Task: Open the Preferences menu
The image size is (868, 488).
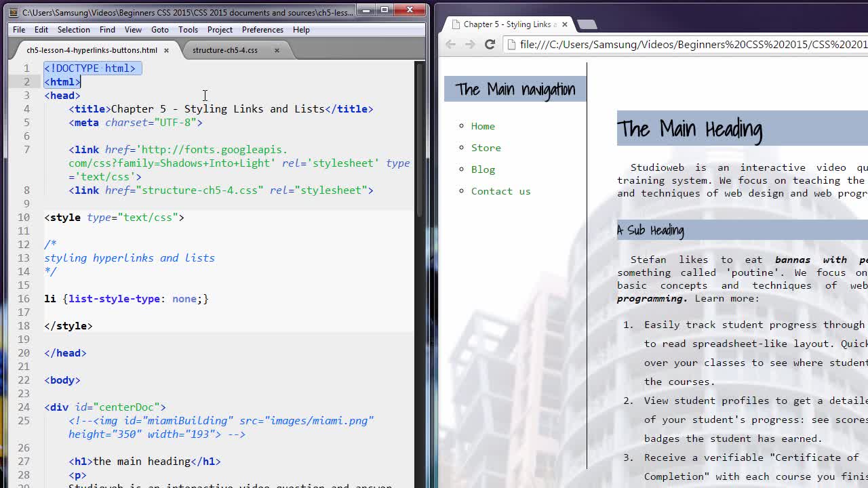Action: pos(262,30)
